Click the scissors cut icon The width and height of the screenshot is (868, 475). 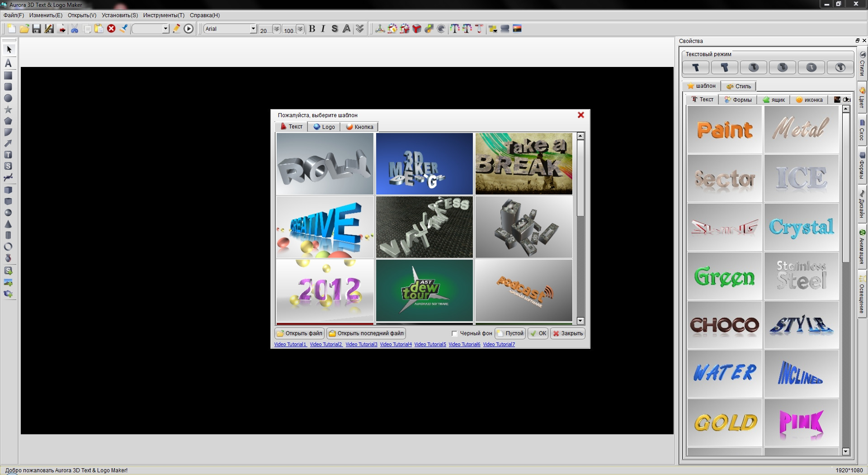coord(75,29)
